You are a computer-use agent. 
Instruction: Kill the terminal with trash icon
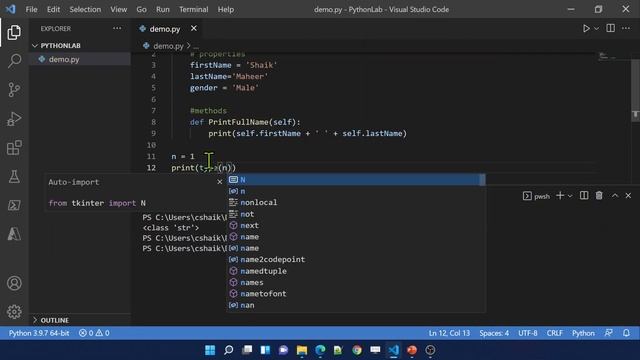click(x=599, y=196)
